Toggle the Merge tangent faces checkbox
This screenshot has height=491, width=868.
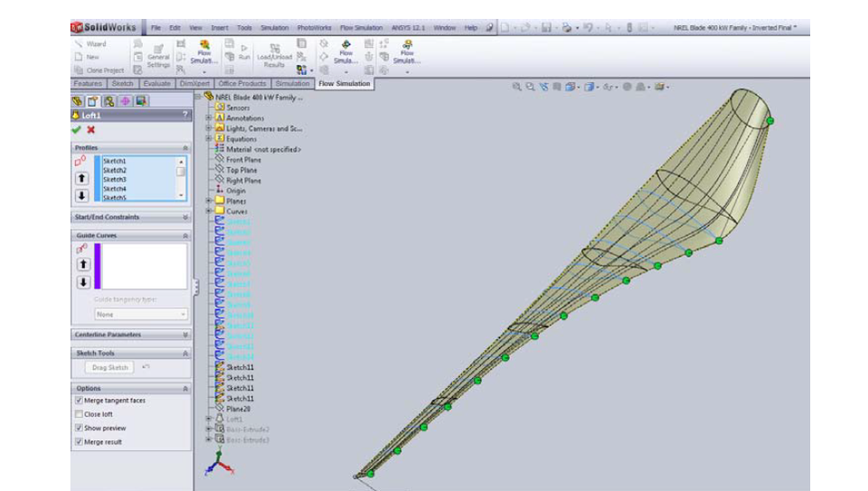click(80, 401)
